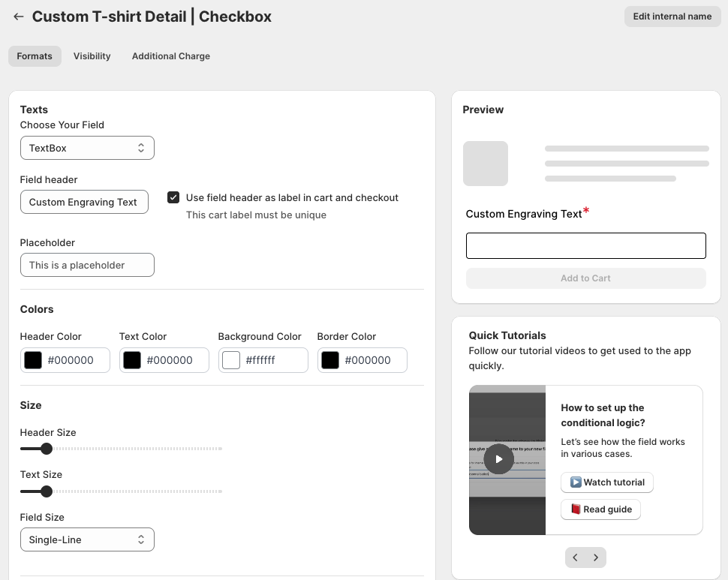Uncheck use field header as cart label
728x580 pixels.
tap(173, 197)
